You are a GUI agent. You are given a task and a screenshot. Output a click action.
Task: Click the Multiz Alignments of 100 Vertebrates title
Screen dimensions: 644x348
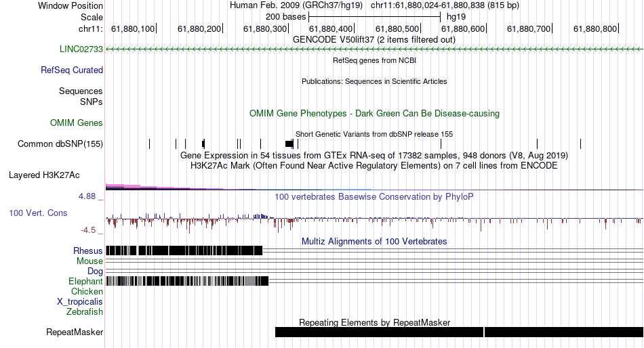[x=374, y=241]
